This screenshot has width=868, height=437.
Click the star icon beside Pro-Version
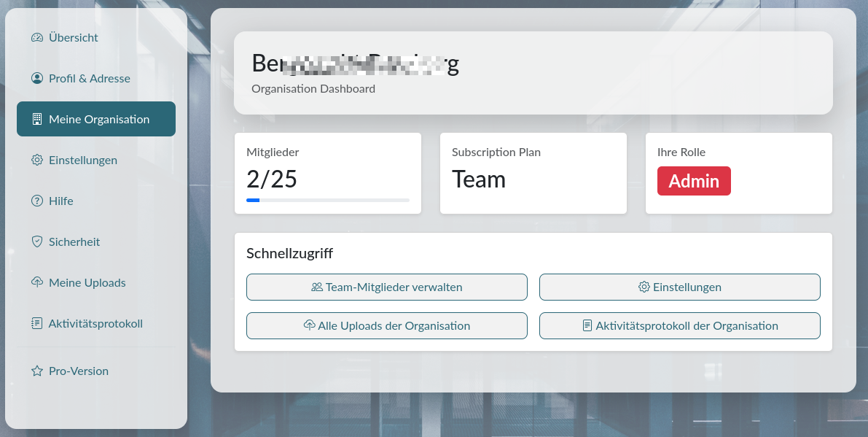(37, 371)
